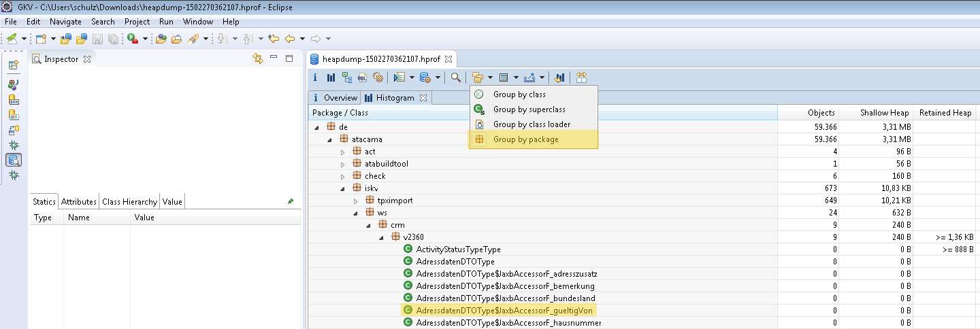The height and width of the screenshot is (329, 980).
Task: Click the Calculate retained size calculator icon
Action: (x=504, y=77)
